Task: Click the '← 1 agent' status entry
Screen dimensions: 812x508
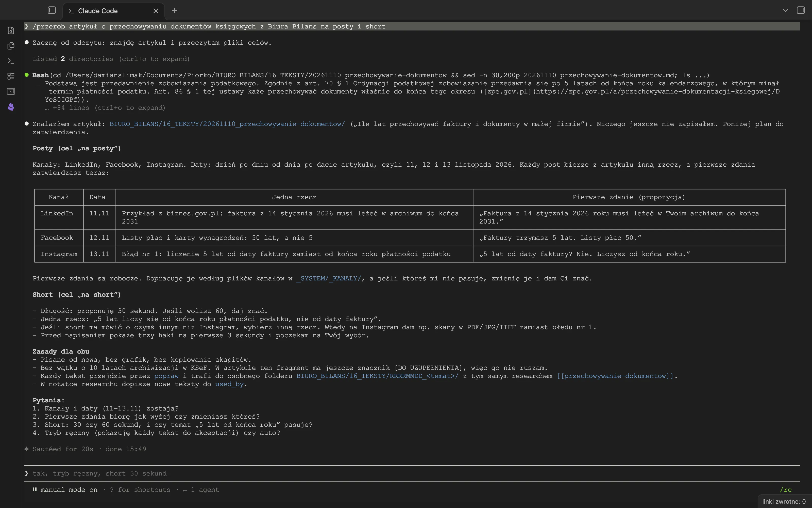Action: tap(201, 489)
